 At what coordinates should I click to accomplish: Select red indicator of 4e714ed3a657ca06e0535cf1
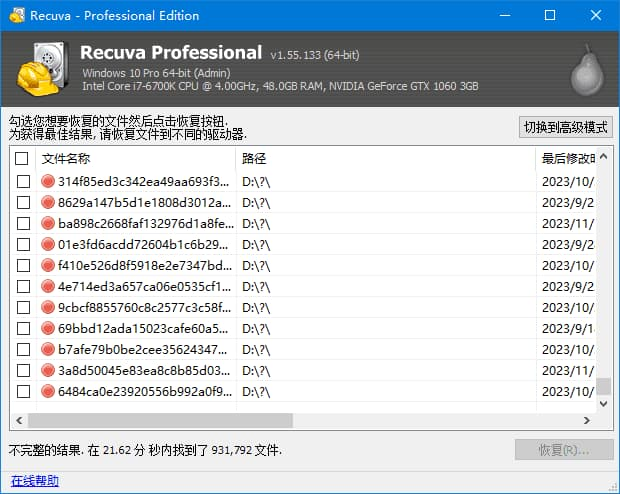point(48,286)
